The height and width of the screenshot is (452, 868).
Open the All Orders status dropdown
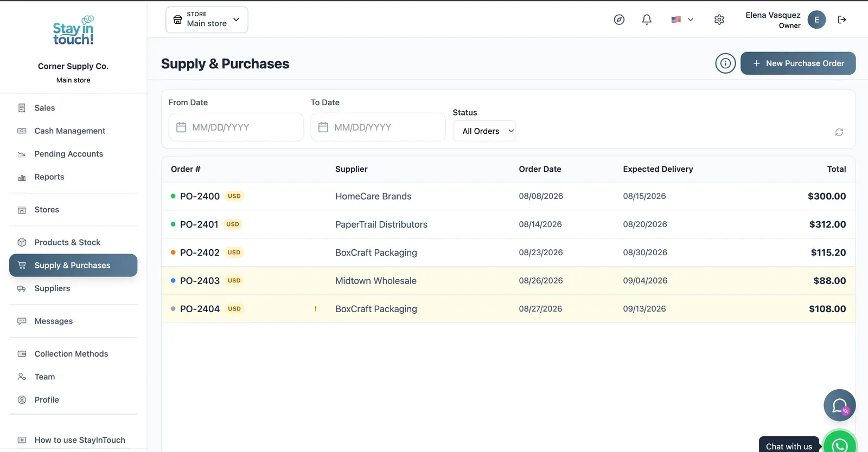[x=484, y=131]
